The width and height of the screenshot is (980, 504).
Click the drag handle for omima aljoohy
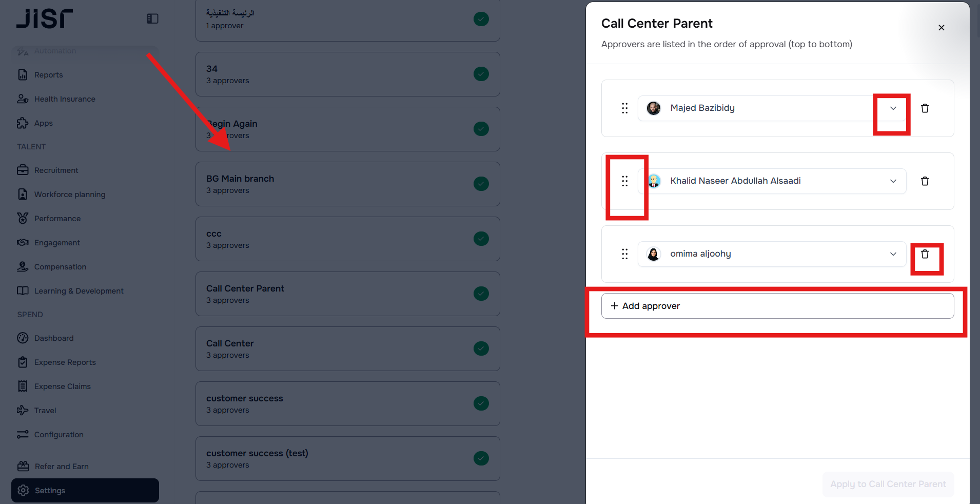624,254
